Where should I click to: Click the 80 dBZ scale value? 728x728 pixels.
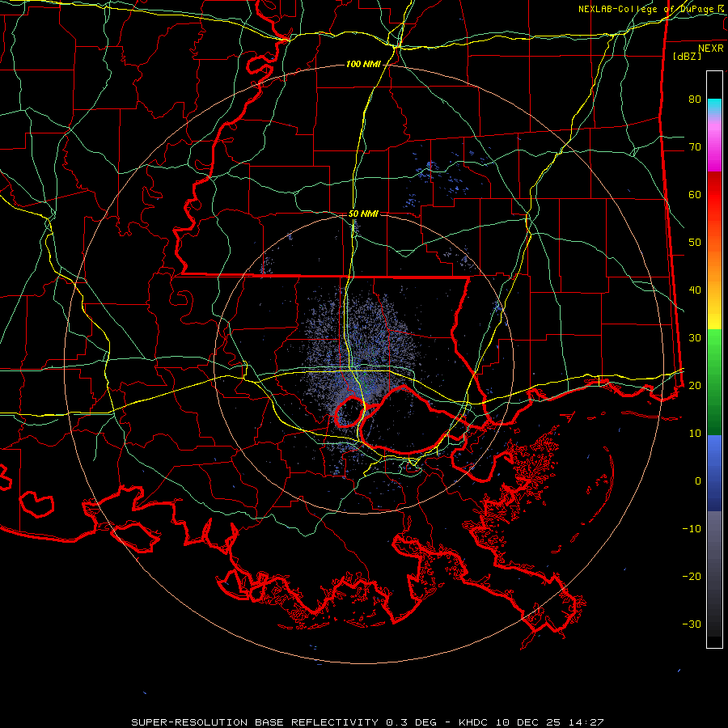[695, 99]
